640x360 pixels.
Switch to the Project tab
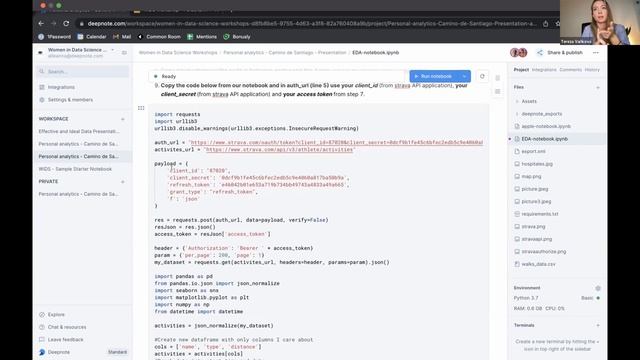(521, 70)
